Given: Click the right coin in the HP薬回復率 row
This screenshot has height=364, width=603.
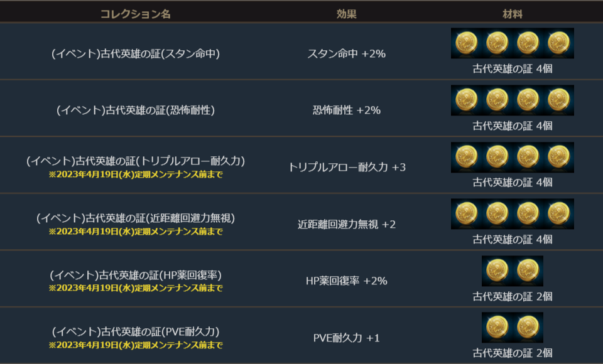Looking at the screenshot, I should [528, 271].
